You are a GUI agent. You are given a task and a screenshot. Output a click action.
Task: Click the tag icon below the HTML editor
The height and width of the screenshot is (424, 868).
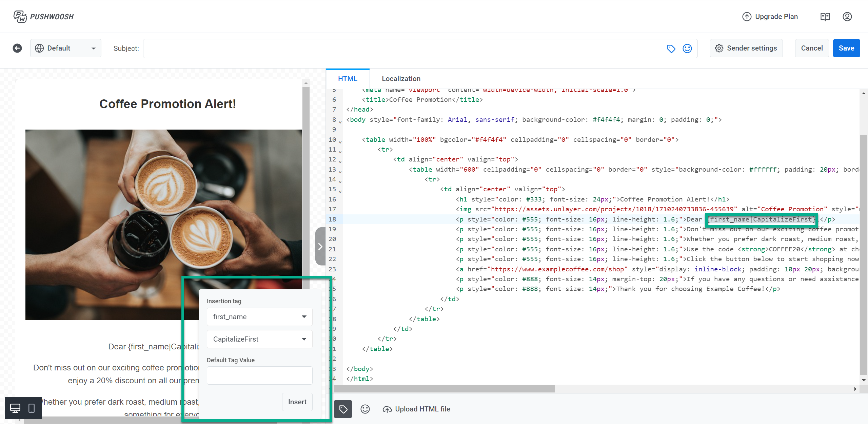343,409
